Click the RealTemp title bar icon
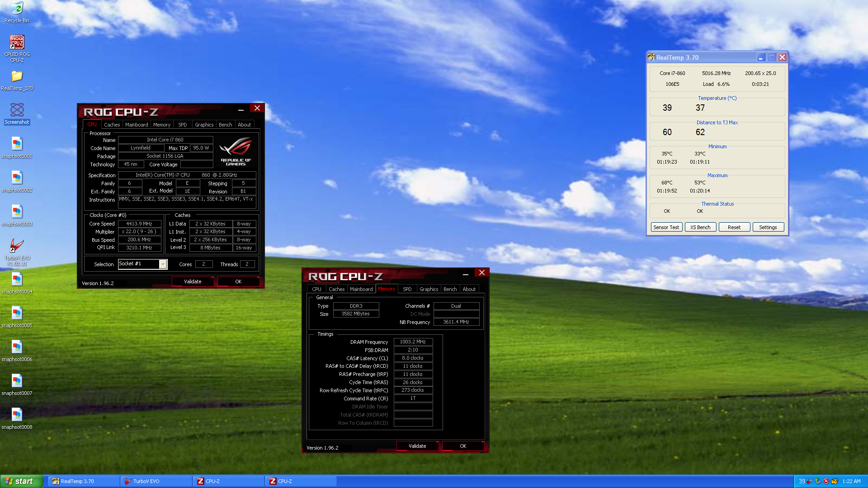 (651, 57)
